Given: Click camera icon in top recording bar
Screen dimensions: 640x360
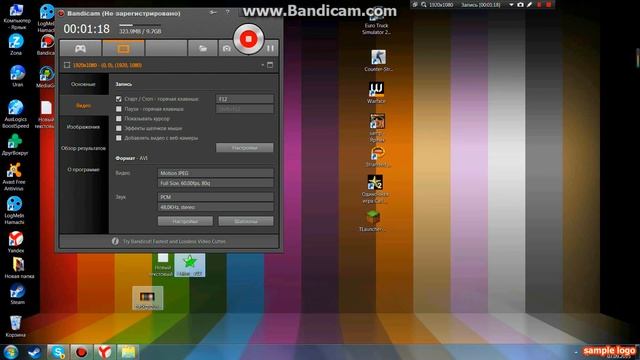Looking at the screenshot, I should 520,4.
